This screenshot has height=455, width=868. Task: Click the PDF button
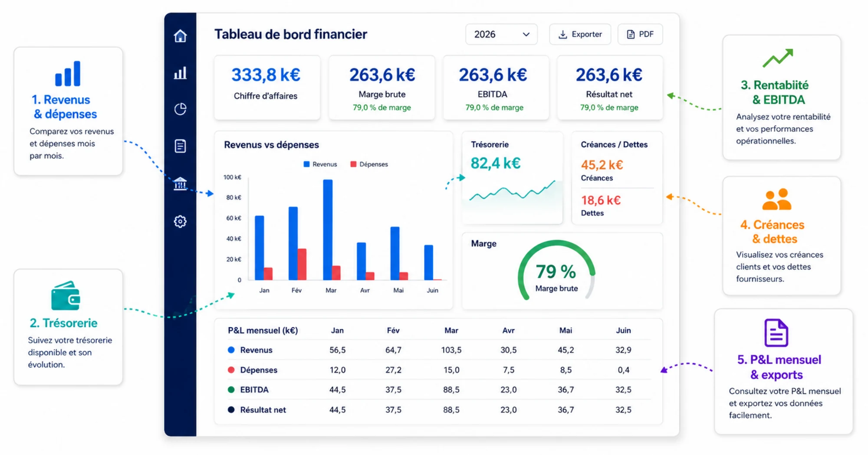[x=640, y=34]
